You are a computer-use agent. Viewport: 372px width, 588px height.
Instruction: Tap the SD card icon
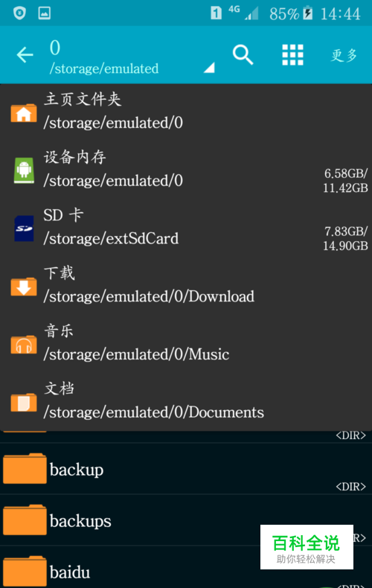[24, 229]
